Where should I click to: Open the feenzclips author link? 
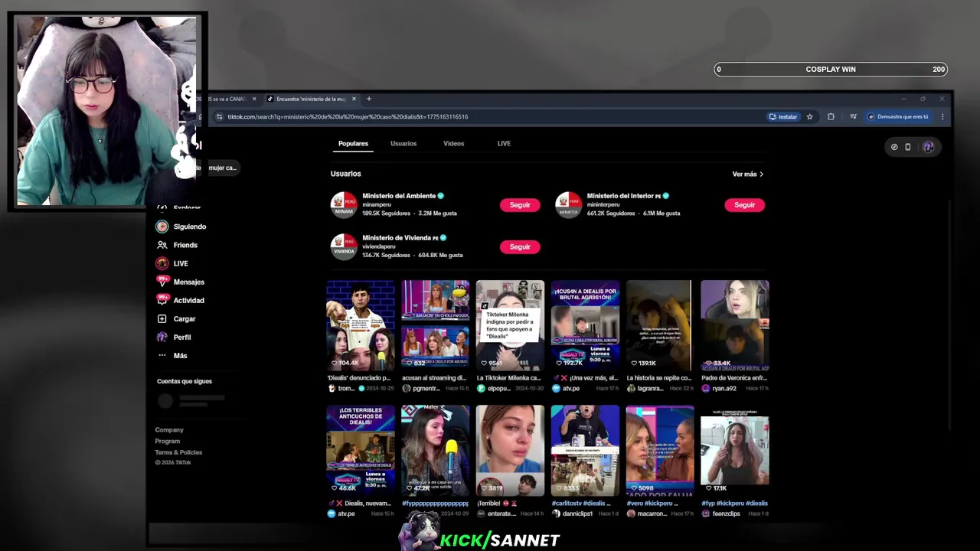tap(727, 514)
